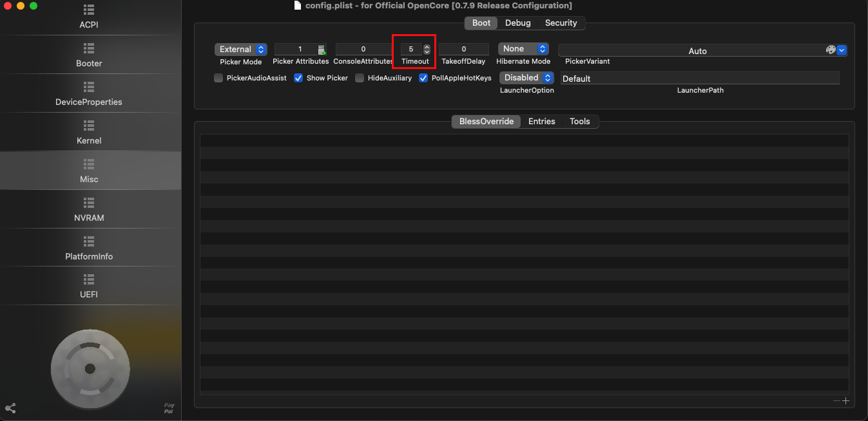Enable the PickerAudioAssist checkbox
The image size is (868, 421).
(218, 78)
